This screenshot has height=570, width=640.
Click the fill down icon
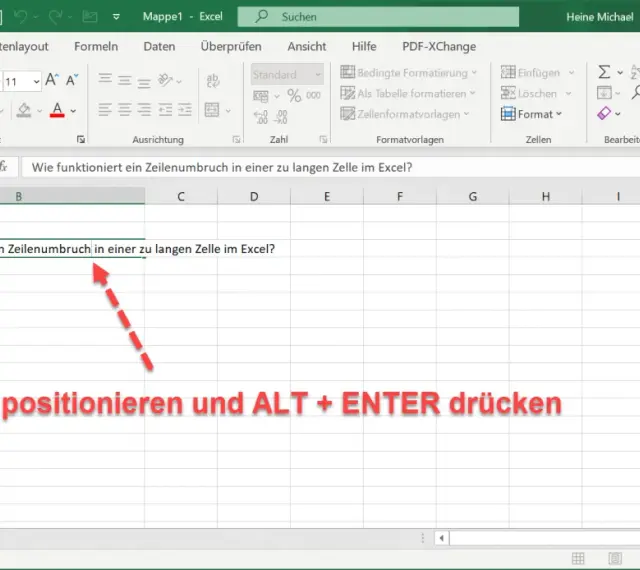604,93
